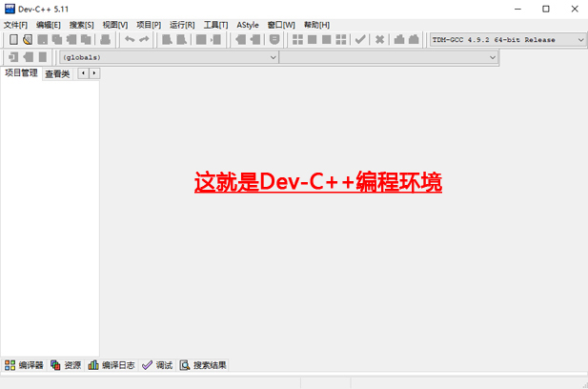Click the New source file icon
Screen dimensions: 588x389
coord(13,39)
